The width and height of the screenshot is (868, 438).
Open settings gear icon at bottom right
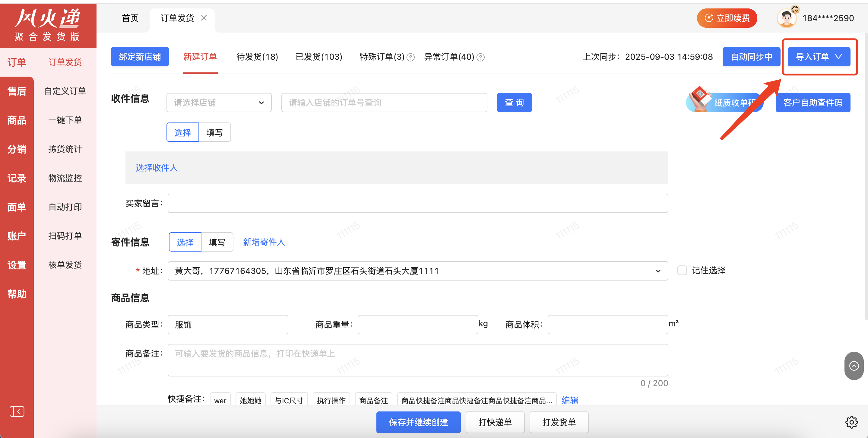851,422
